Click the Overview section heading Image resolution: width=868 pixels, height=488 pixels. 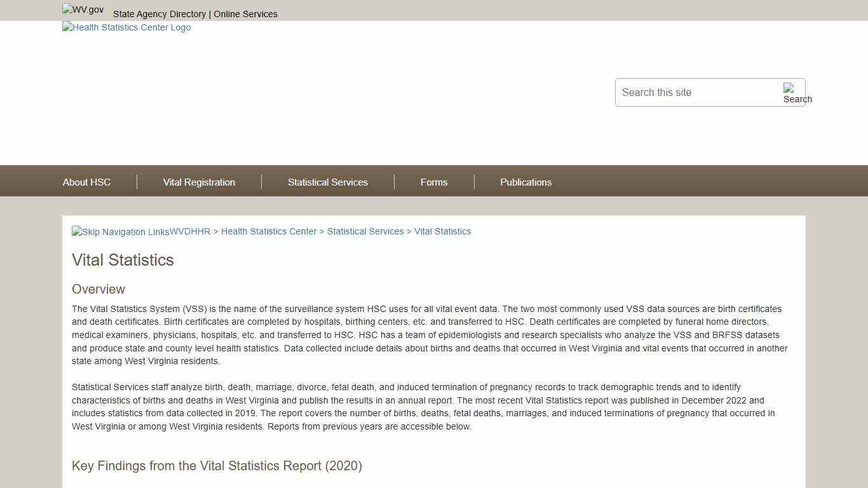tap(98, 289)
